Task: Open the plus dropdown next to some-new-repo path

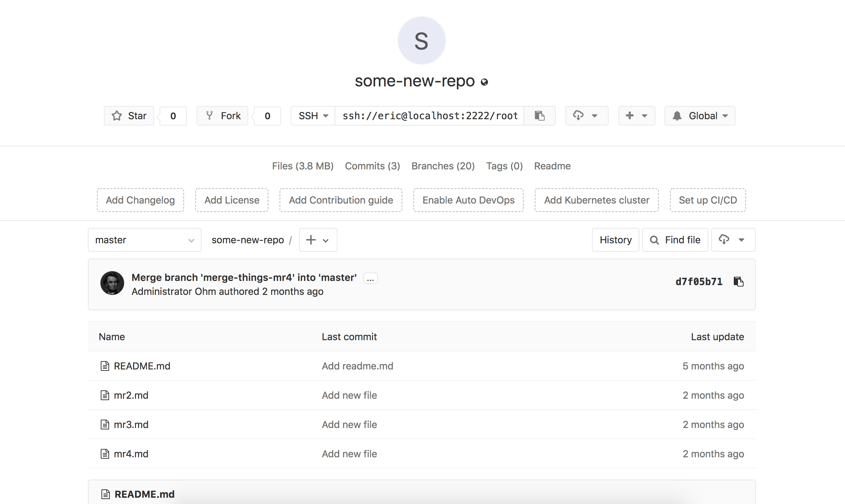Action: [x=318, y=240]
